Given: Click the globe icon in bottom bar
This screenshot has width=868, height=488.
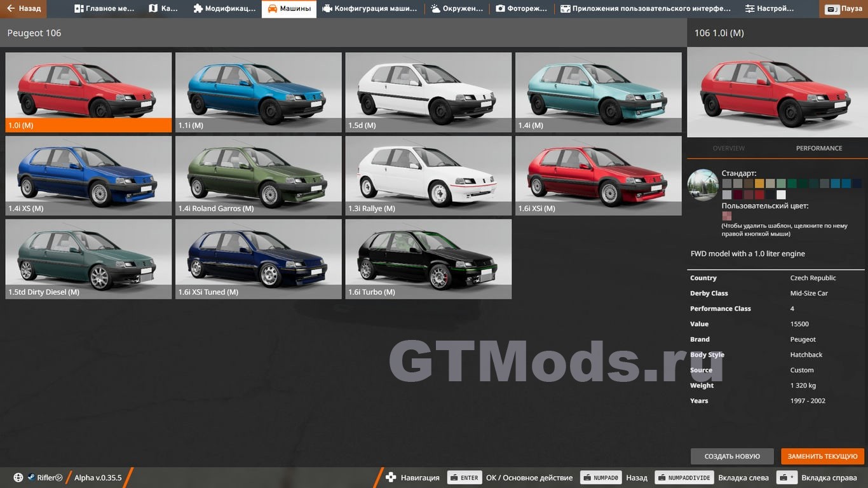Looking at the screenshot, I should click(x=18, y=478).
